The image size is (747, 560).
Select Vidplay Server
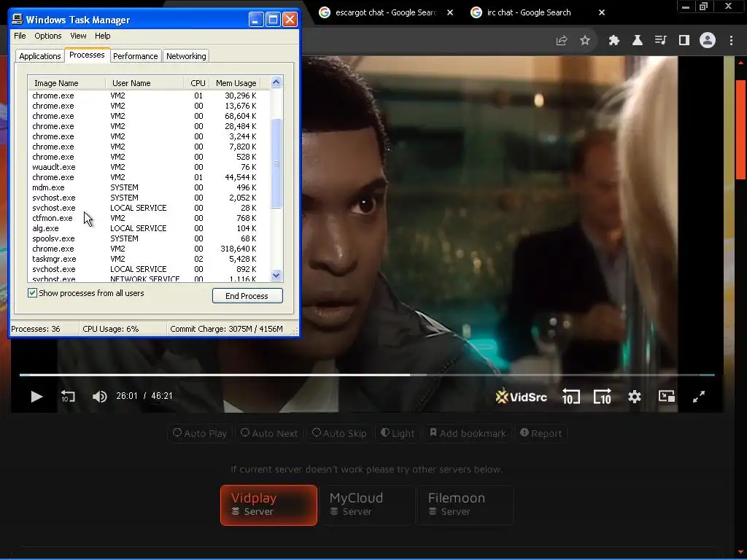pos(268,505)
